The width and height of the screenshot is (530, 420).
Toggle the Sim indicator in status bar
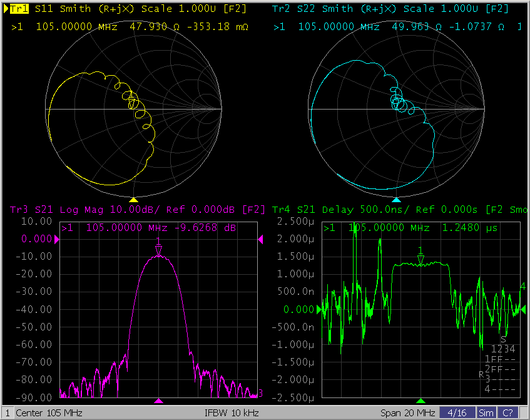tap(486, 413)
